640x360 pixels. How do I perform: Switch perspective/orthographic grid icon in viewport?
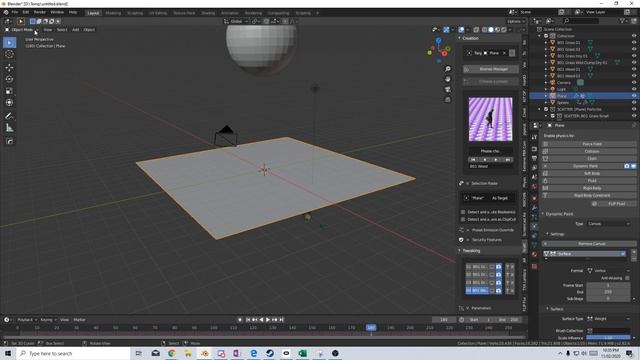tap(448, 100)
